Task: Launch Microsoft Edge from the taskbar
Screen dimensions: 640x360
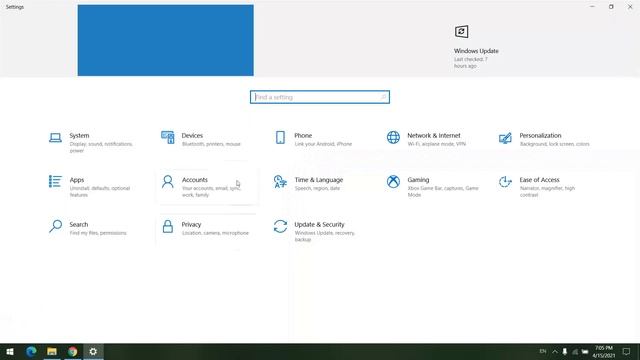Action: (31, 351)
